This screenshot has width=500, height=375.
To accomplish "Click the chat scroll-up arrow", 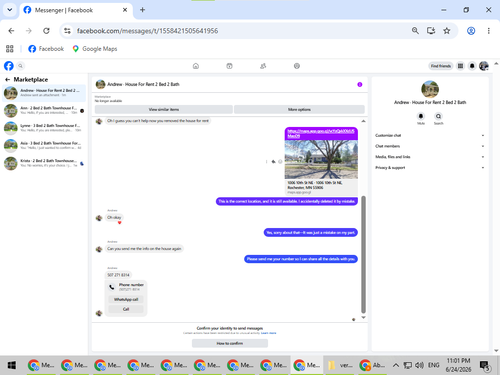I will [x=363, y=121].
